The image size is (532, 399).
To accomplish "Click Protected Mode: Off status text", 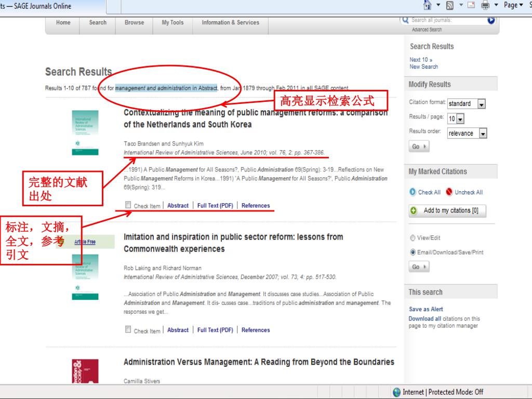I will (x=456, y=392).
